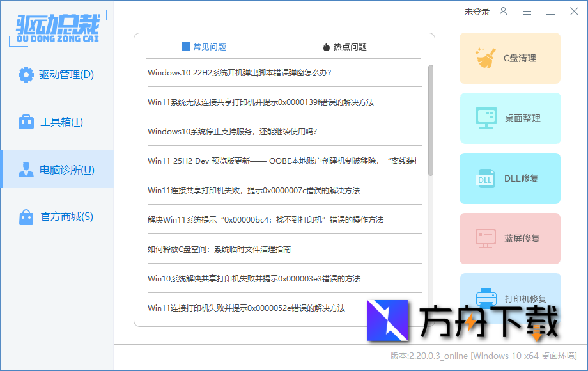Image resolution: width=588 pixels, height=371 pixels.
Task: Open the 工具箱 toolbox icon in sidebar
Action: (x=26, y=122)
